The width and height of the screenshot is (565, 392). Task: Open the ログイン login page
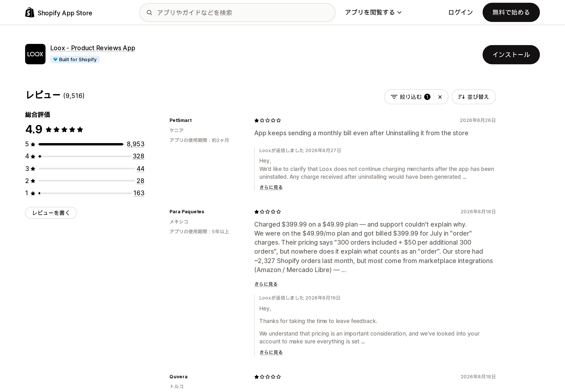point(460,12)
